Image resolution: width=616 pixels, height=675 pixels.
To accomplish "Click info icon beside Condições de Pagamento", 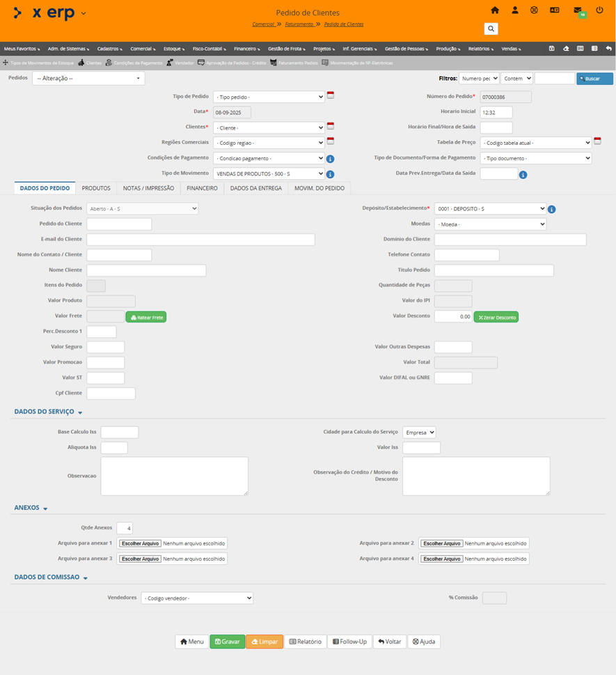I will point(331,159).
